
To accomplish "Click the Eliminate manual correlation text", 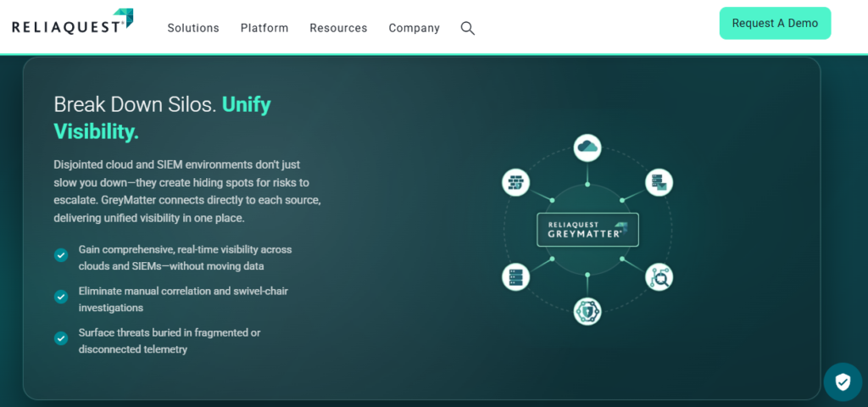I will click(183, 299).
